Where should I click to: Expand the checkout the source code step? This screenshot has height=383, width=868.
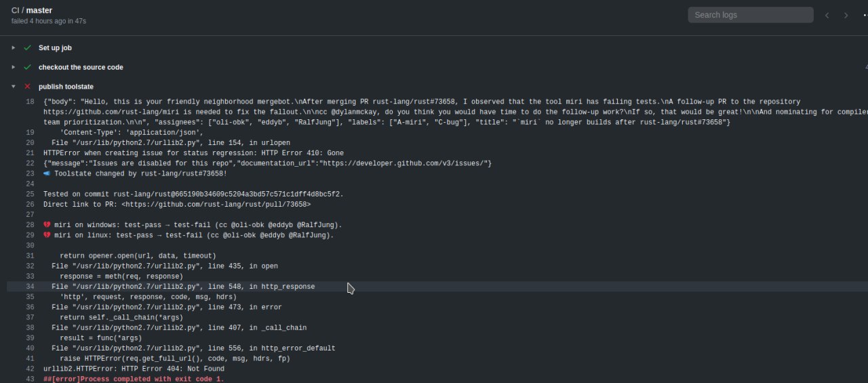14,67
